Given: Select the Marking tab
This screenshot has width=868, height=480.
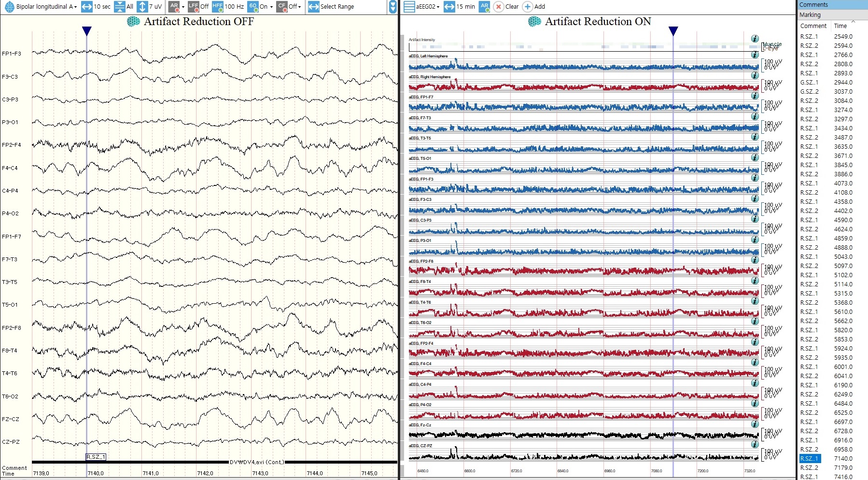Looking at the screenshot, I should [x=810, y=15].
